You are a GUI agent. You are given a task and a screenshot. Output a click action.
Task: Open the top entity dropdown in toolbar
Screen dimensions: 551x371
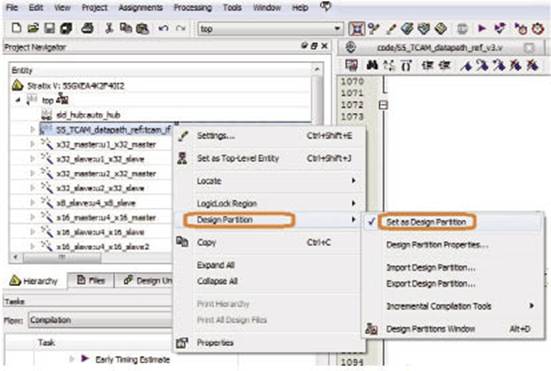337,28
